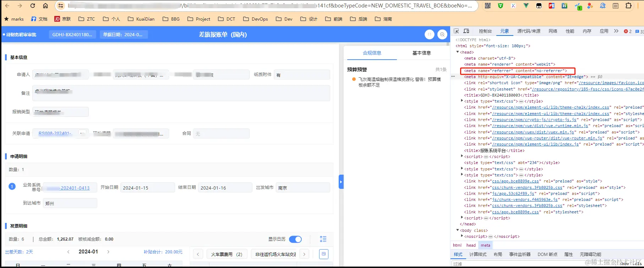Open DevTools 网络 tab
The width and height of the screenshot is (644, 268).
coord(553,31)
